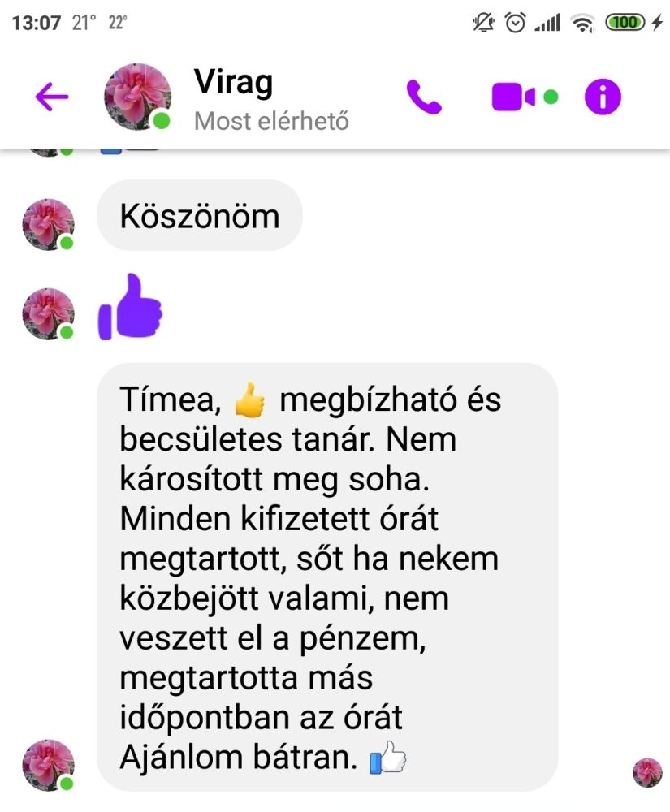Start a video call with Virag
Image resolution: width=670 pixels, height=812 pixels.
tap(525, 97)
